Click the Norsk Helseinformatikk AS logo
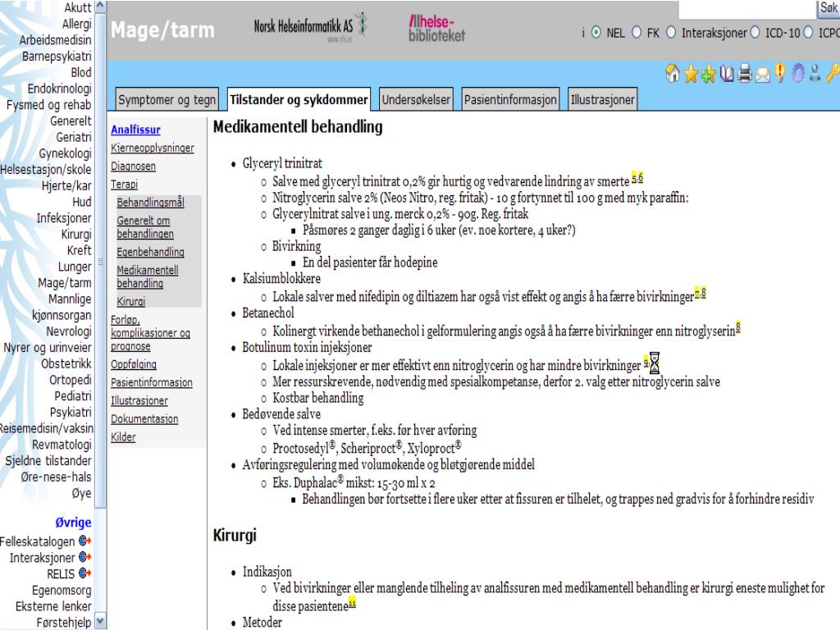This screenshot has height=630, width=840. click(x=309, y=25)
